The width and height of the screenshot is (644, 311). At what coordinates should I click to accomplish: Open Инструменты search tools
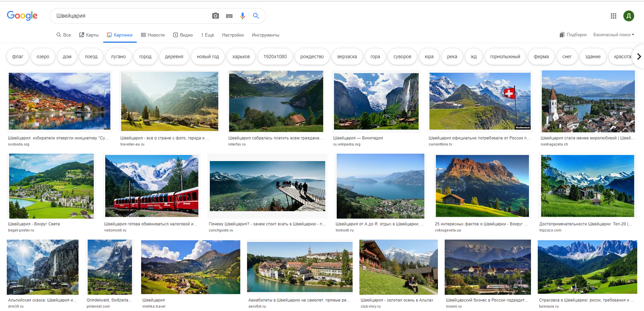pyautogui.click(x=265, y=35)
